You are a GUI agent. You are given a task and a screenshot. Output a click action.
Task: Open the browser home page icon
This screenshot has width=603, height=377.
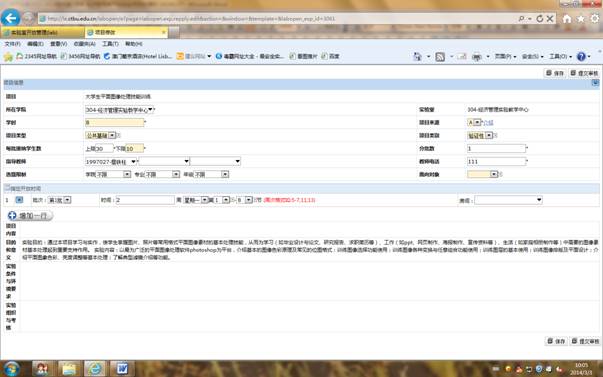(x=566, y=18)
